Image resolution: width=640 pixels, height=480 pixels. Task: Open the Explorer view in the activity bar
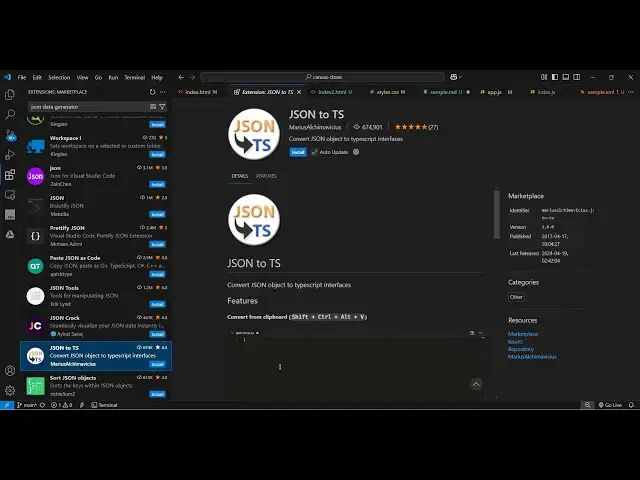point(10,95)
